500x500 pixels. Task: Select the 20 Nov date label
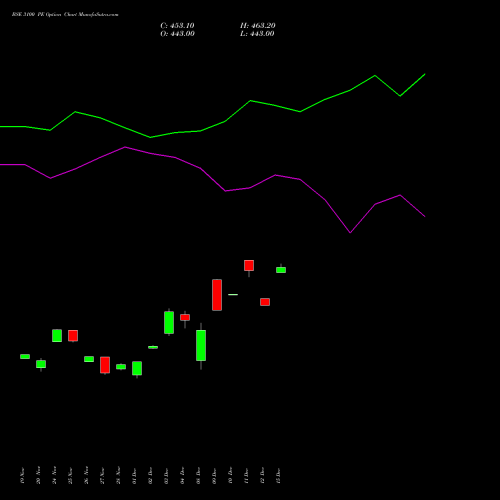pyautogui.click(x=38, y=476)
